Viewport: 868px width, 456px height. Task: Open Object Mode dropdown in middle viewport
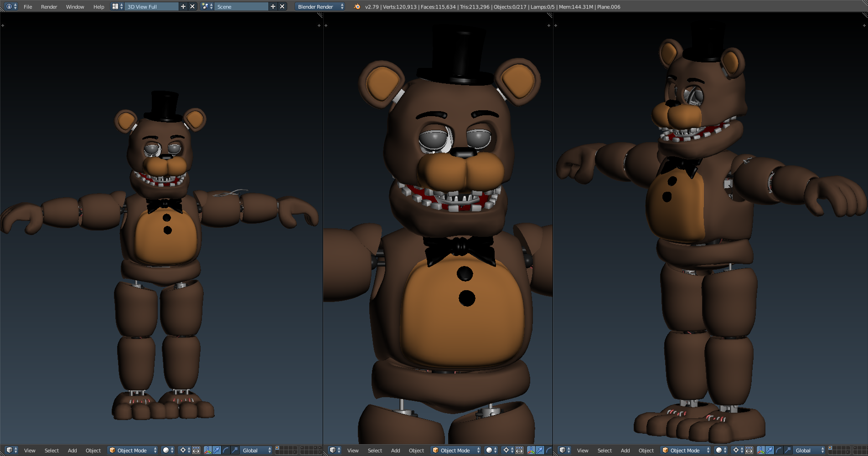[x=456, y=450]
